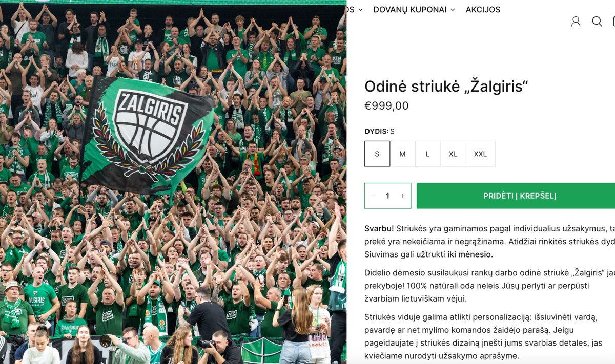Select size M
Screen dimensions: 615x364
[x=402, y=154]
